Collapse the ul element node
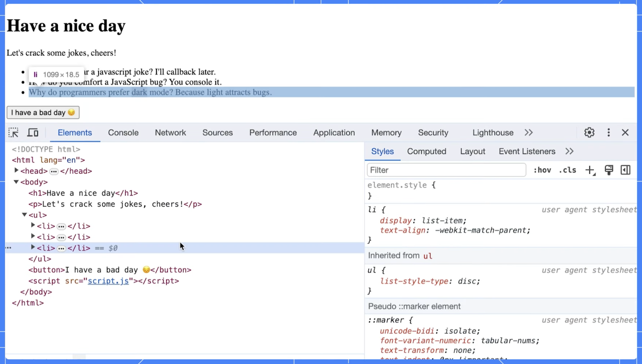 [x=25, y=215]
